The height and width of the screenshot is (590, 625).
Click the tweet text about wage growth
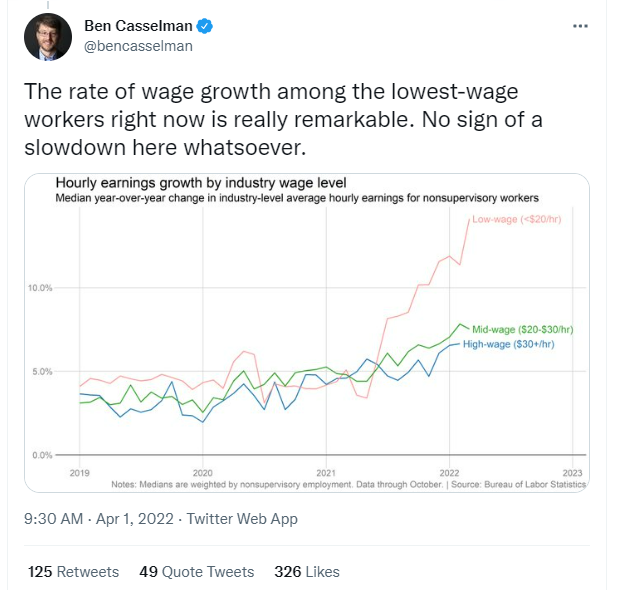coord(283,119)
